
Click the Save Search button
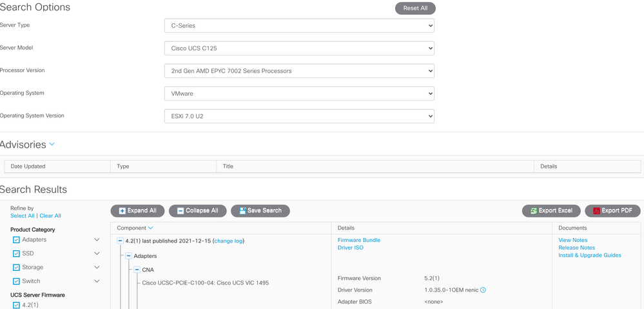260,211
